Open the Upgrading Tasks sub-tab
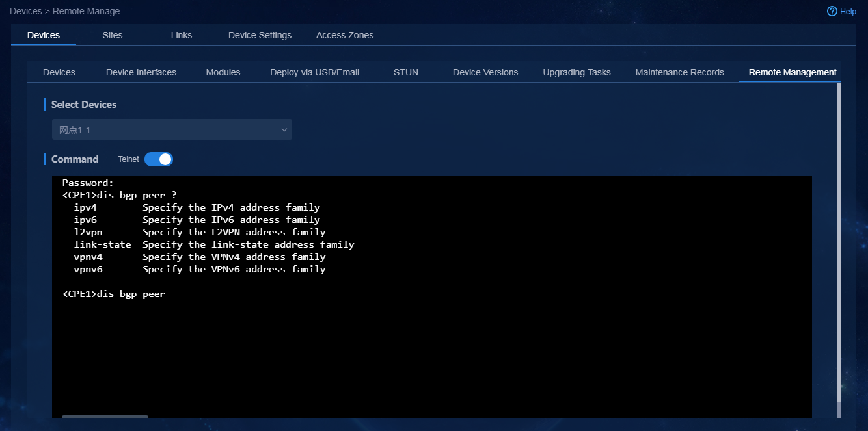Image resolution: width=868 pixels, height=431 pixels. 577,72
